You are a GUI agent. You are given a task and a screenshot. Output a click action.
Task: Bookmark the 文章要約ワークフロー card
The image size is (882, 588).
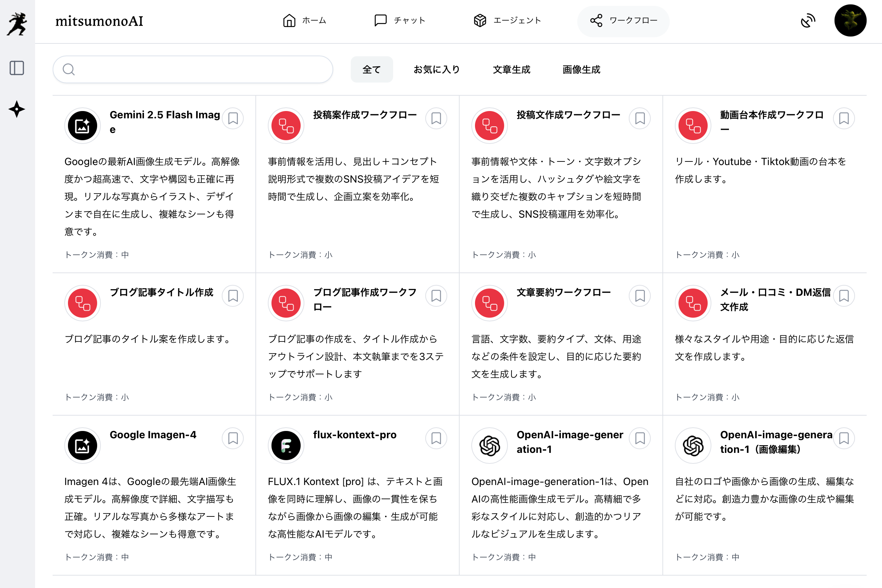click(640, 296)
